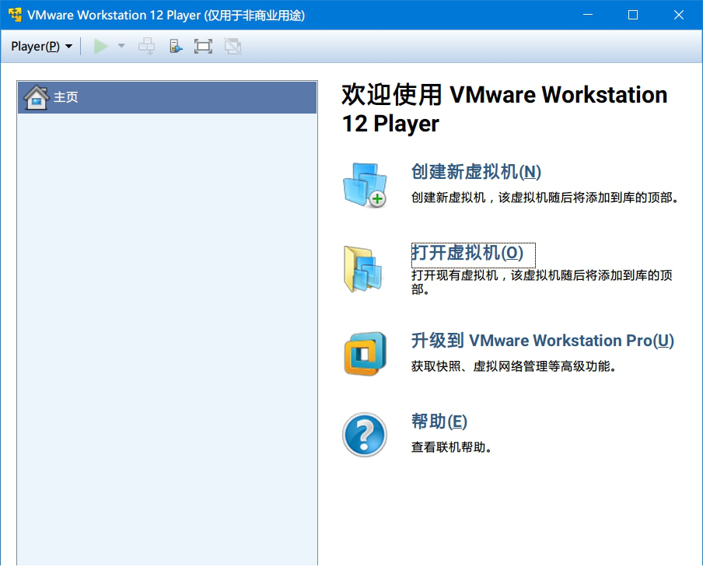Click the green power-on play icon
Viewport: 703px width, 588px height.
click(x=101, y=46)
